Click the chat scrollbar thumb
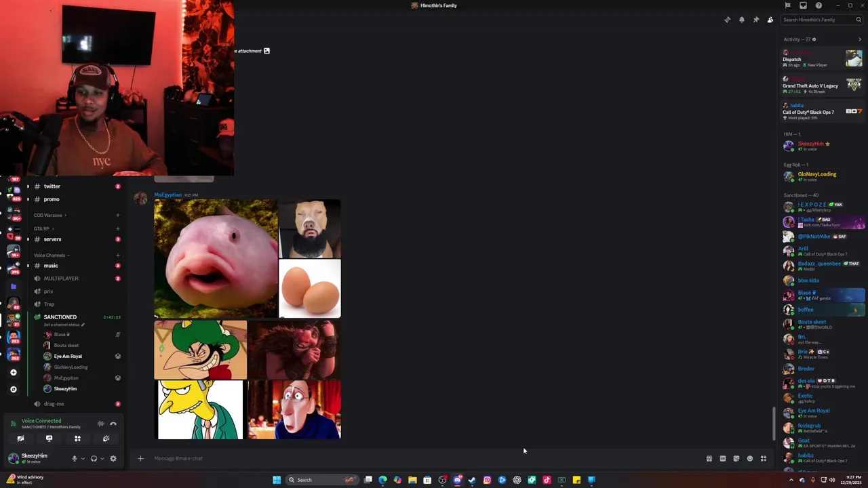 [774, 424]
